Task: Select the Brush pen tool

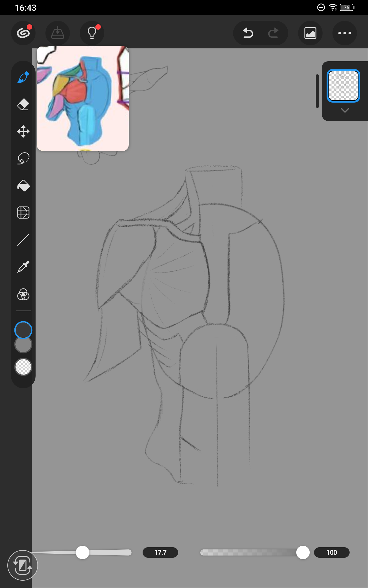Action: (x=23, y=78)
